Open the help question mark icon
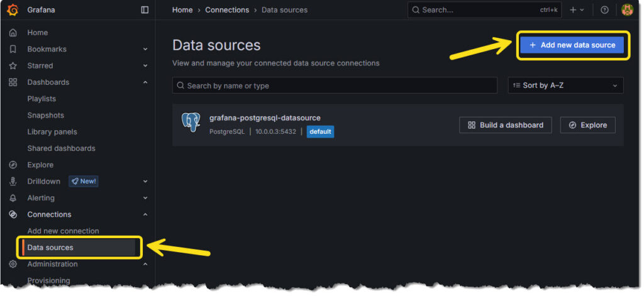The height and width of the screenshot is (296, 644). tap(604, 10)
